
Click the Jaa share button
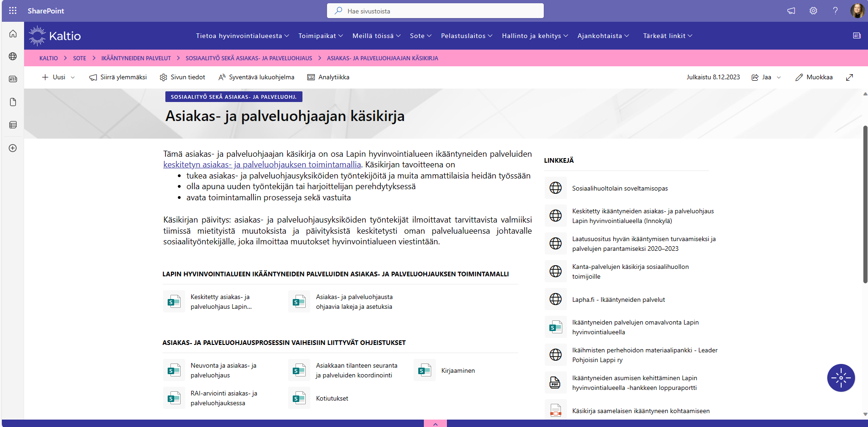pos(761,77)
